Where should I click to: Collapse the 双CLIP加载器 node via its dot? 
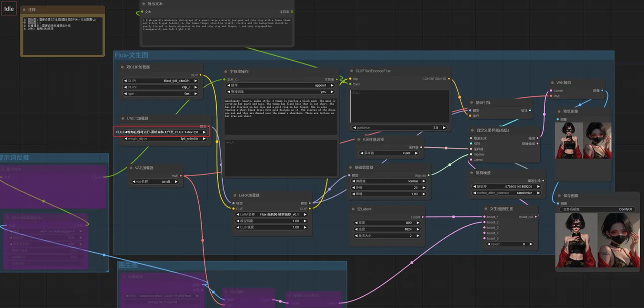(x=123, y=67)
